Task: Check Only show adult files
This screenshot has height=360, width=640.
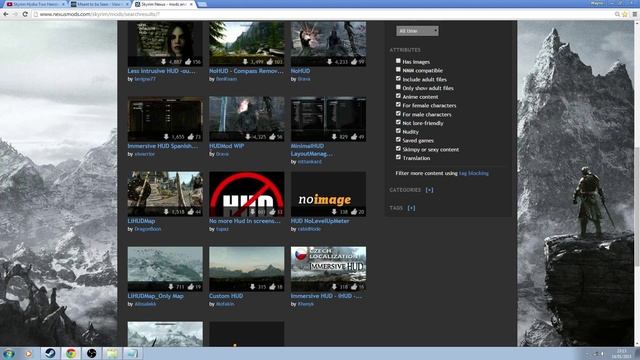Action: click(398, 87)
